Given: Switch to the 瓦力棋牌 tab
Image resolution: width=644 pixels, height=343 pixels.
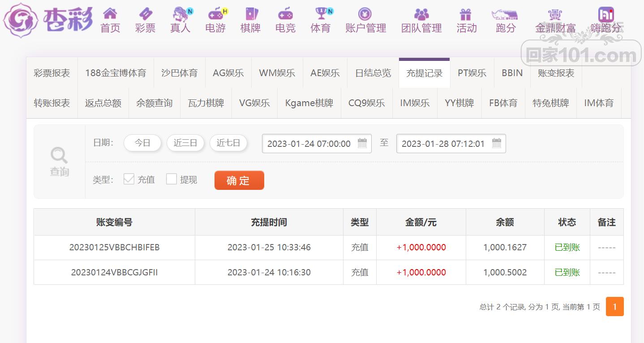Looking at the screenshot, I should (206, 103).
